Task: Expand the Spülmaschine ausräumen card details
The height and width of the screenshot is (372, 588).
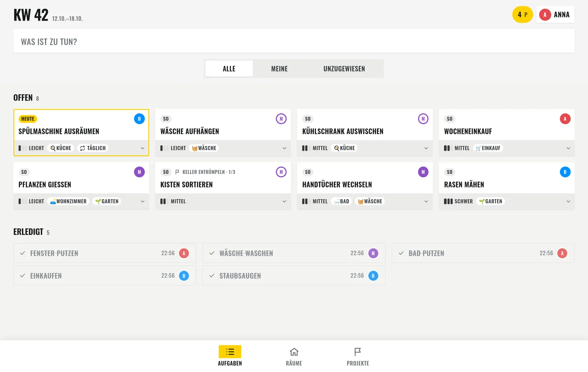Action: click(143, 148)
